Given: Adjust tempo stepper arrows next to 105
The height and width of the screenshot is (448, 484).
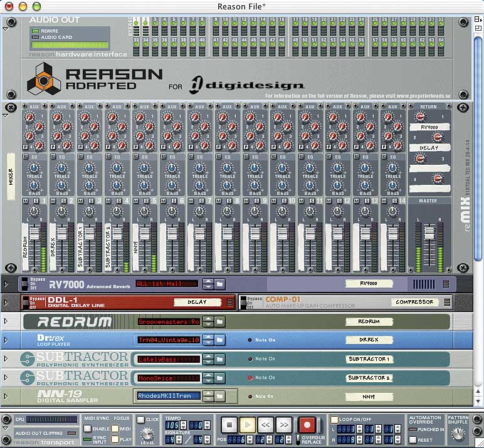Looking at the screenshot, I should point(182,425).
